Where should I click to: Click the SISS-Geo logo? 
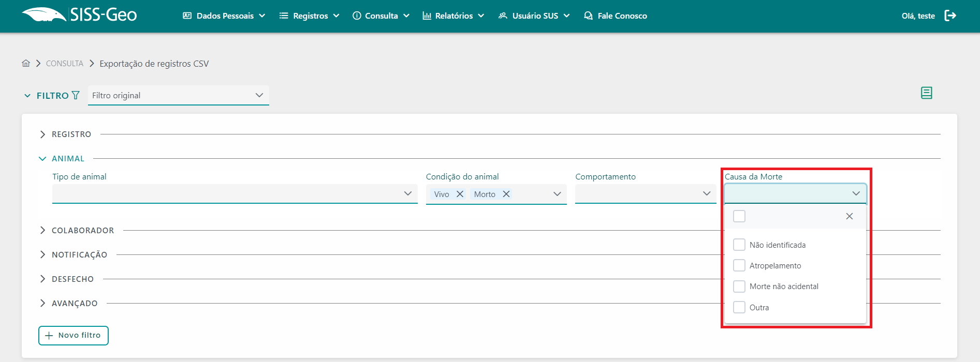click(x=79, y=15)
